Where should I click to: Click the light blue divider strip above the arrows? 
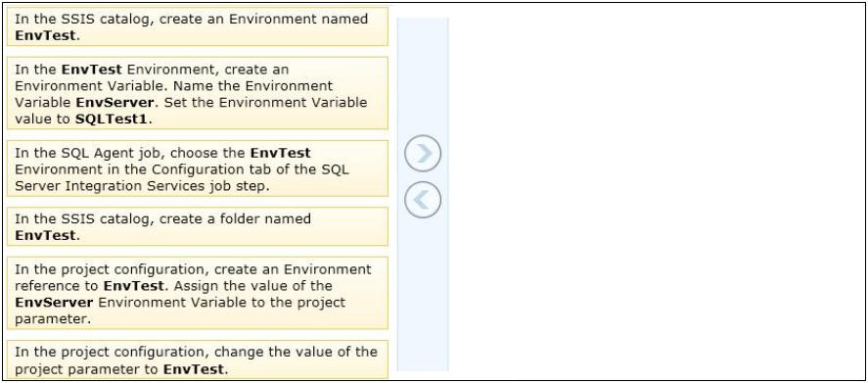423,74
